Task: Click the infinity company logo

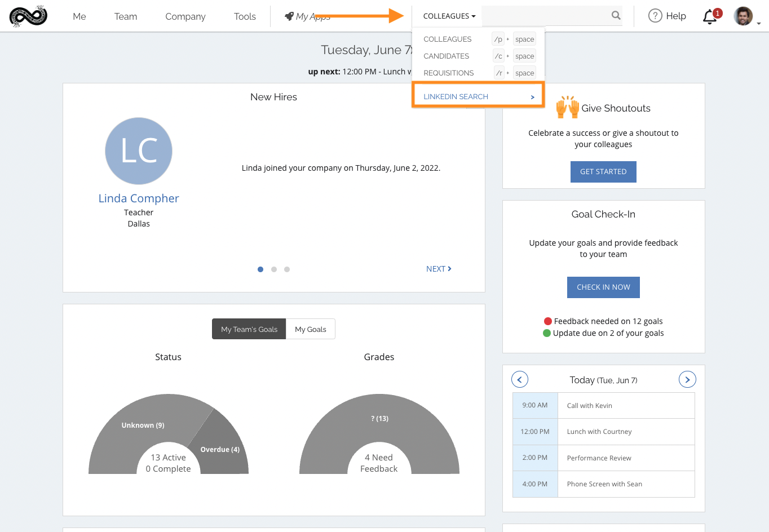Action: pyautogui.click(x=28, y=16)
